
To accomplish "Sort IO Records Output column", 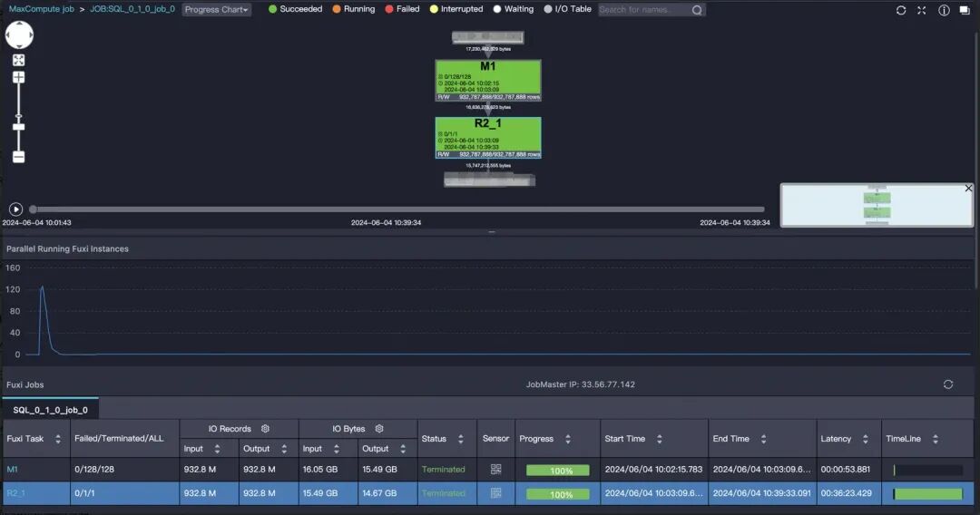I will click(284, 449).
